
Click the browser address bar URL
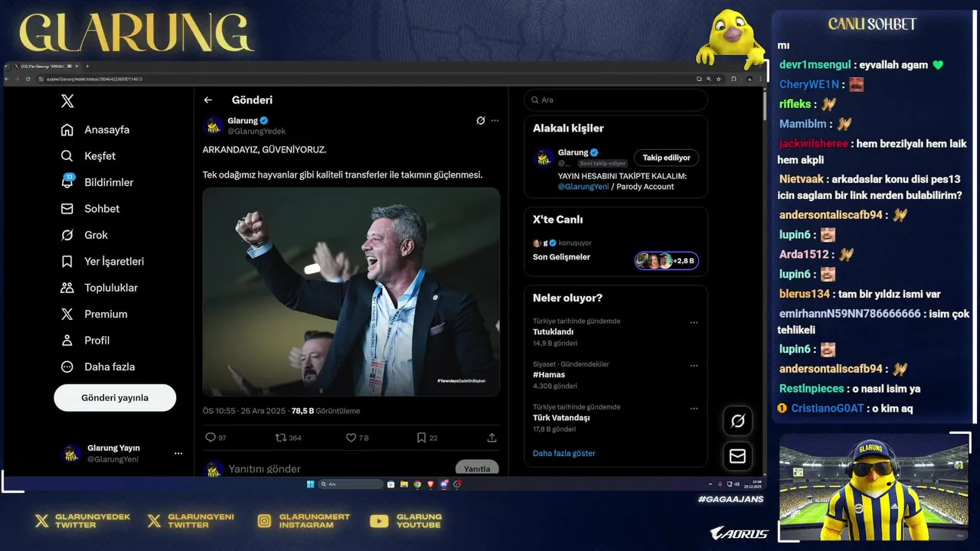94,79
